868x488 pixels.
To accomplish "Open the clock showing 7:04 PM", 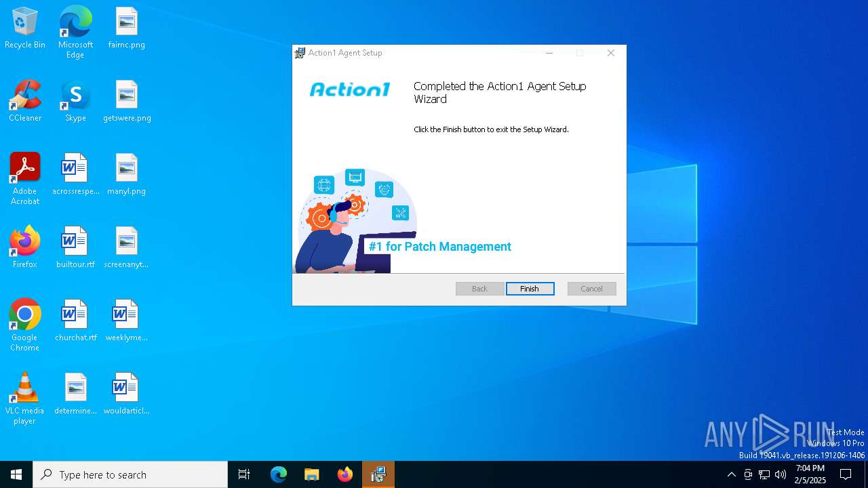I will (x=810, y=474).
